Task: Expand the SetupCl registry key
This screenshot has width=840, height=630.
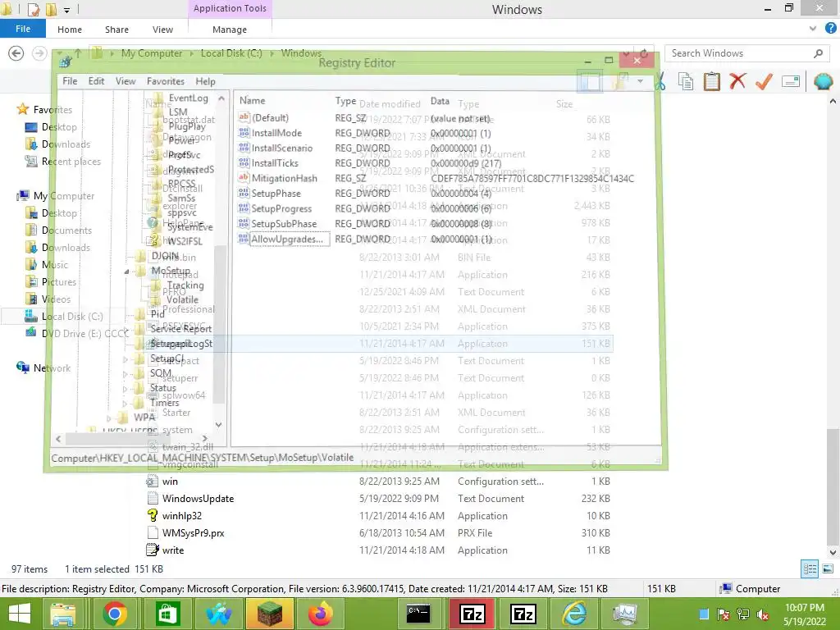Action: pos(125,359)
